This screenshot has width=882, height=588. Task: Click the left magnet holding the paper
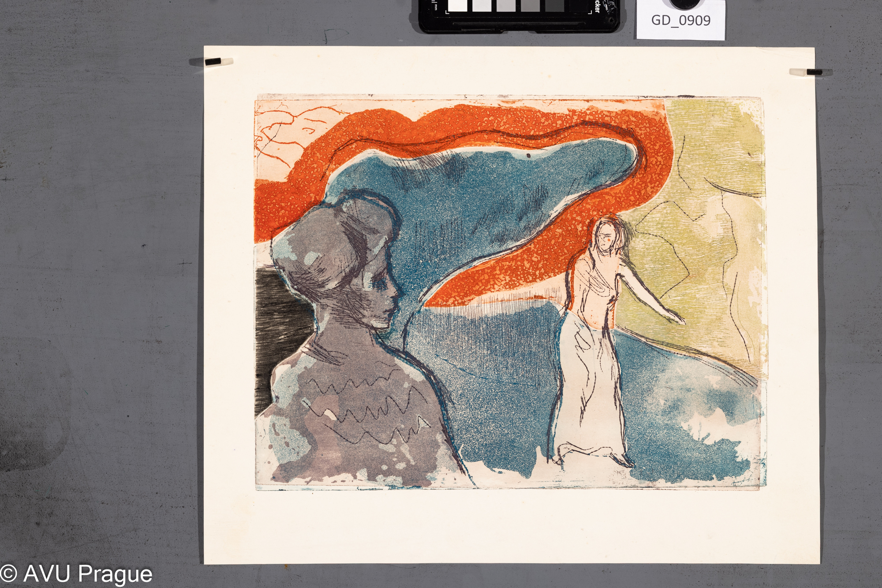coord(213,61)
